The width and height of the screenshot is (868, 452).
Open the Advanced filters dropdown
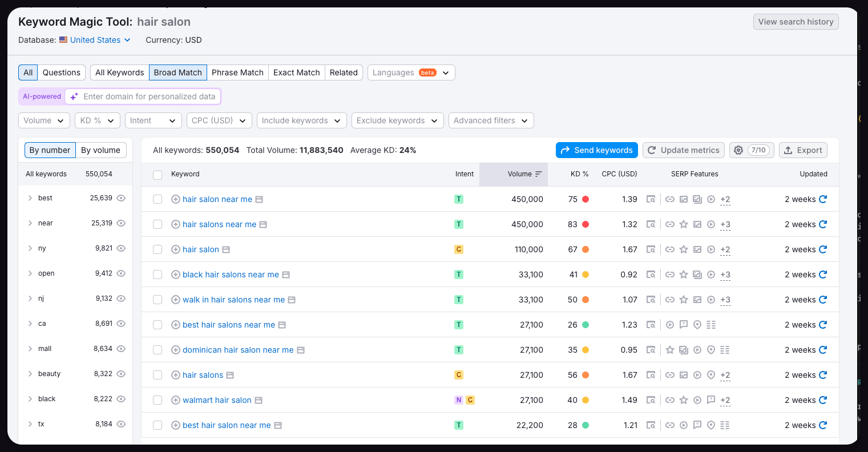tap(491, 120)
